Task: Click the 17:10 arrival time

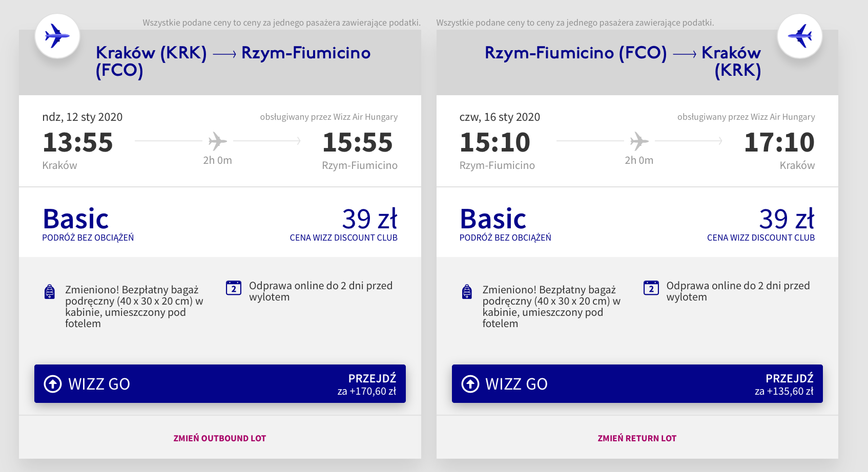Action: [x=779, y=142]
